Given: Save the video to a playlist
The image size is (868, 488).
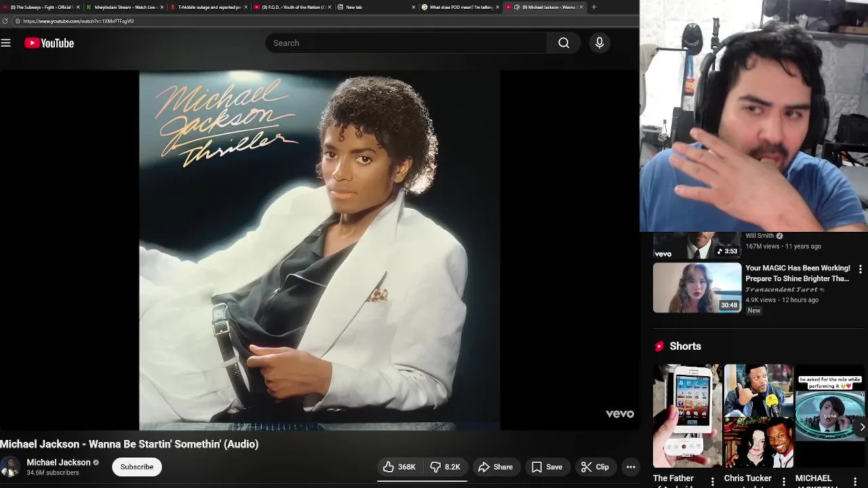Looking at the screenshot, I should tap(547, 467).
